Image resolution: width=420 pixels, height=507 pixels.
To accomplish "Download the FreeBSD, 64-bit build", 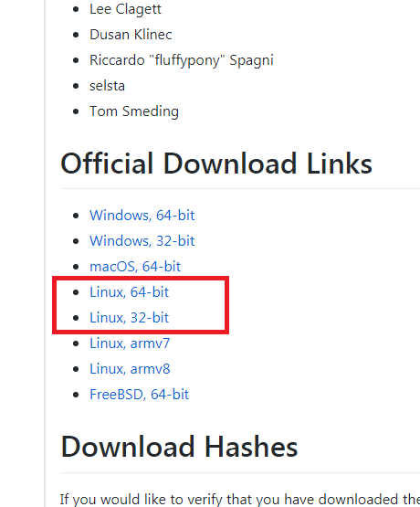I will pyautogui.click(x=140, y=395).
